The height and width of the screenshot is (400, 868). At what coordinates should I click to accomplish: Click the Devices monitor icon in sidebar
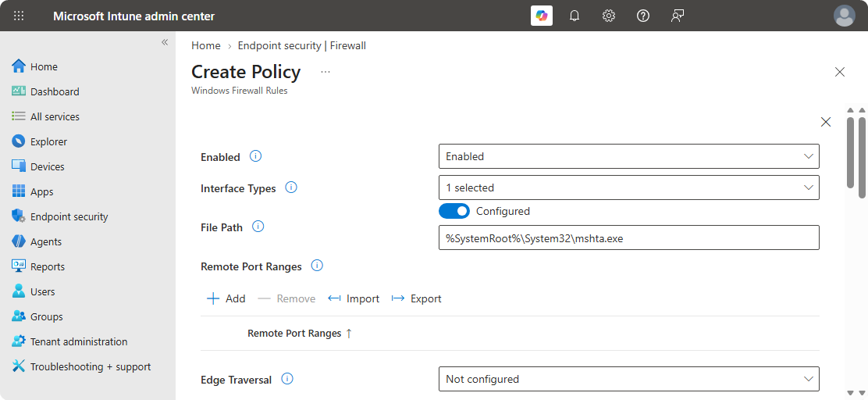pyautogui.click(x=19, y=166)
